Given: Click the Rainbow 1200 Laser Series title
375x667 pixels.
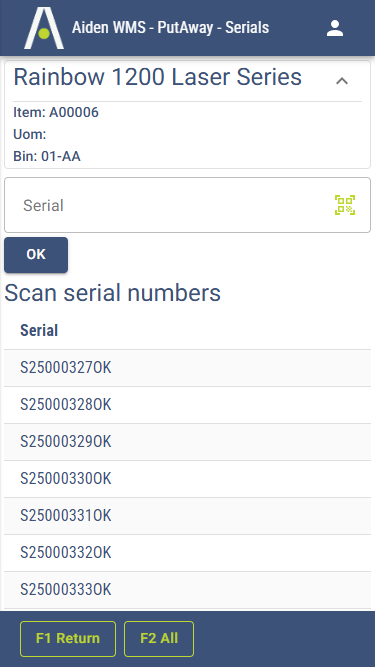Looking at the screenshot, I should 158,77.
